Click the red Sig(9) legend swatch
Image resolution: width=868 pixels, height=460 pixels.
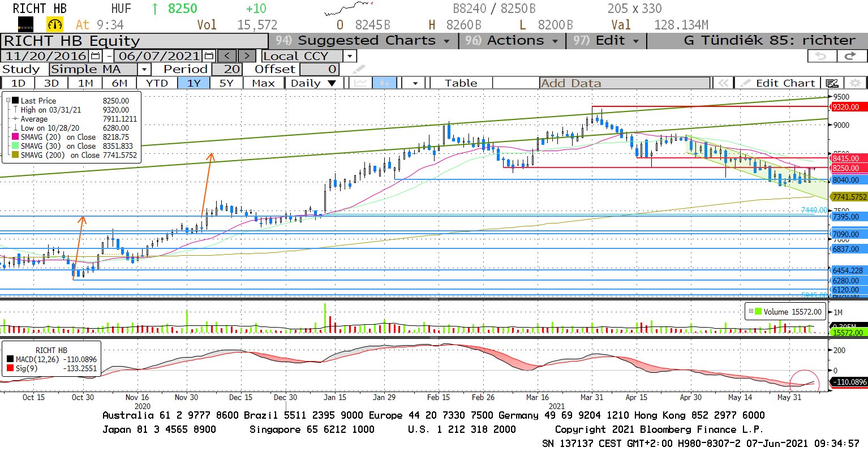[10, 368]
